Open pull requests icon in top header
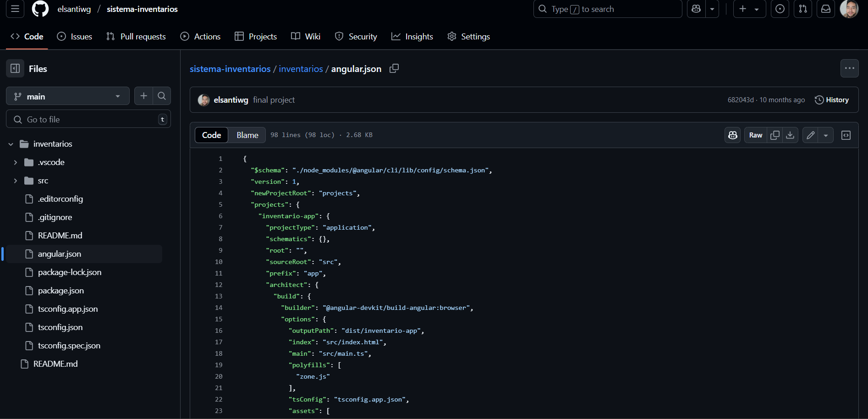The height and width of the screenshot is (419, 868). (803, 9)
